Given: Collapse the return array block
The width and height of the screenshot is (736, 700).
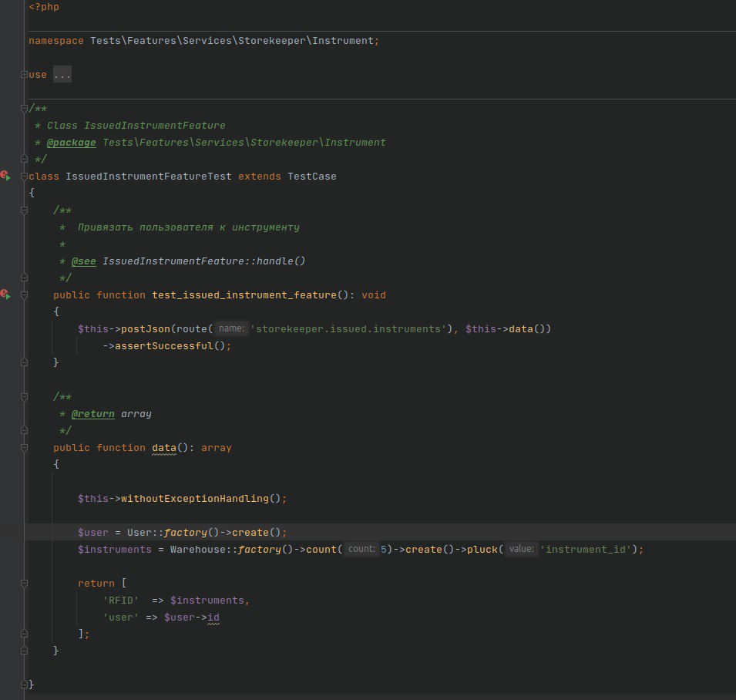Looking at the screenshot, I should click(25, 584).
